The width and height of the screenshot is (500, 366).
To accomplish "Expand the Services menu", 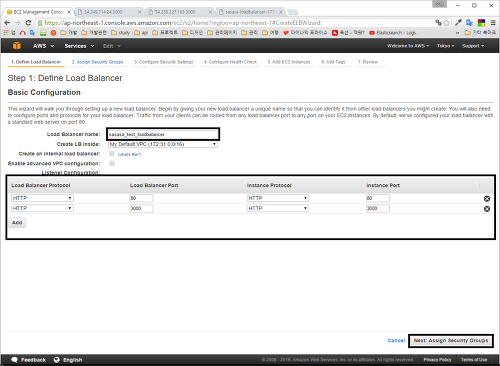I will pyautogui.click(x=79, y=46).
